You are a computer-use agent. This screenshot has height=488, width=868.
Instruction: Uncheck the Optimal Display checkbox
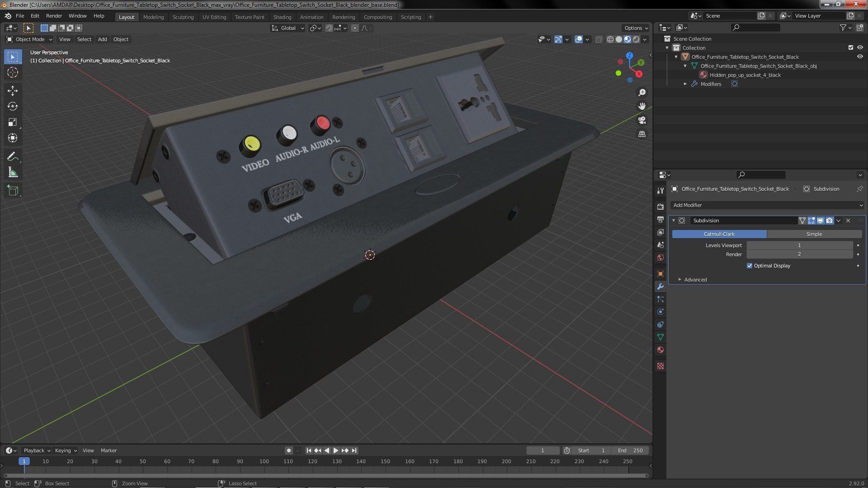[x=750, y=266]
